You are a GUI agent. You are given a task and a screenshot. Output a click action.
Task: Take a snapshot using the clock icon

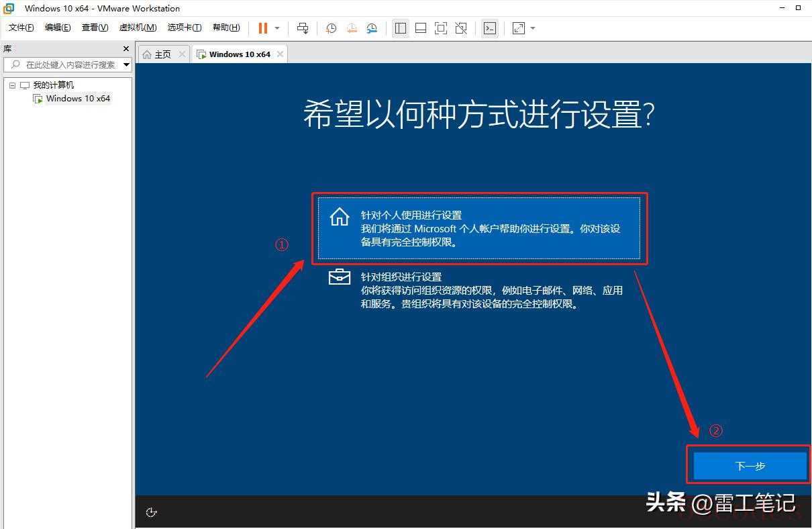331,28
